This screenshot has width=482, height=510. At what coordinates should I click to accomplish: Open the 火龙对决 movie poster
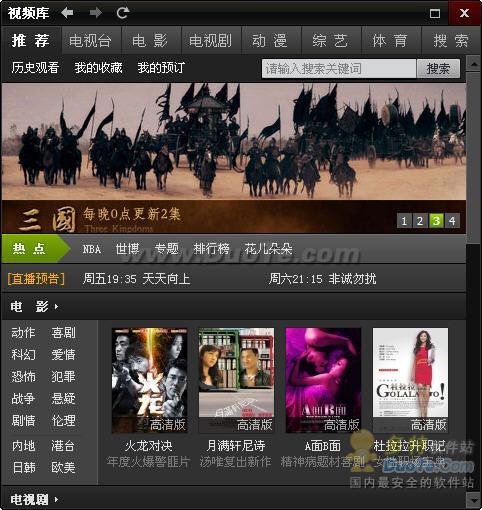(149, 381)
